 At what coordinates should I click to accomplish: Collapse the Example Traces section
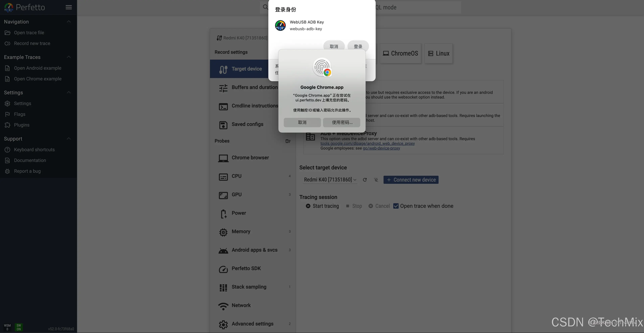tap(68, 57)
